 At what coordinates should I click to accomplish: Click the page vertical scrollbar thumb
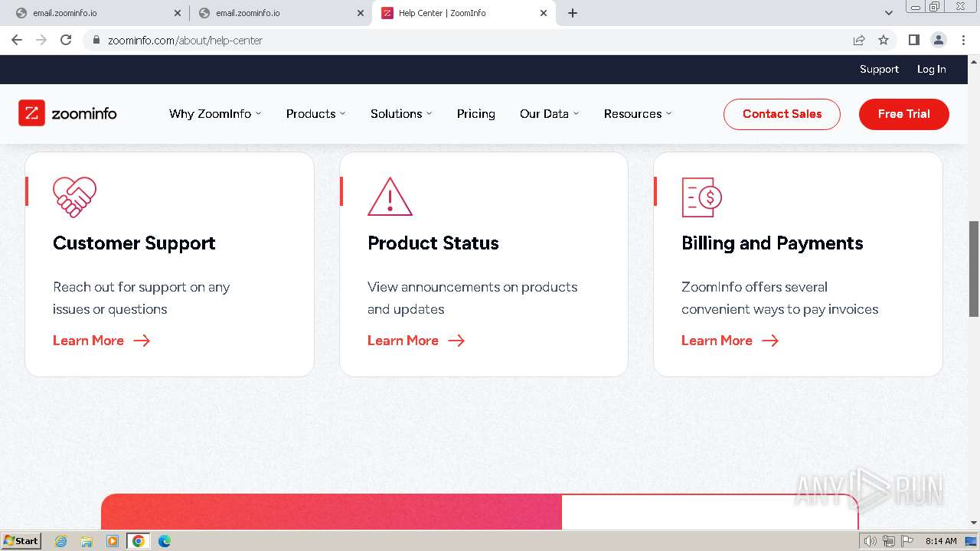[974, 268]
